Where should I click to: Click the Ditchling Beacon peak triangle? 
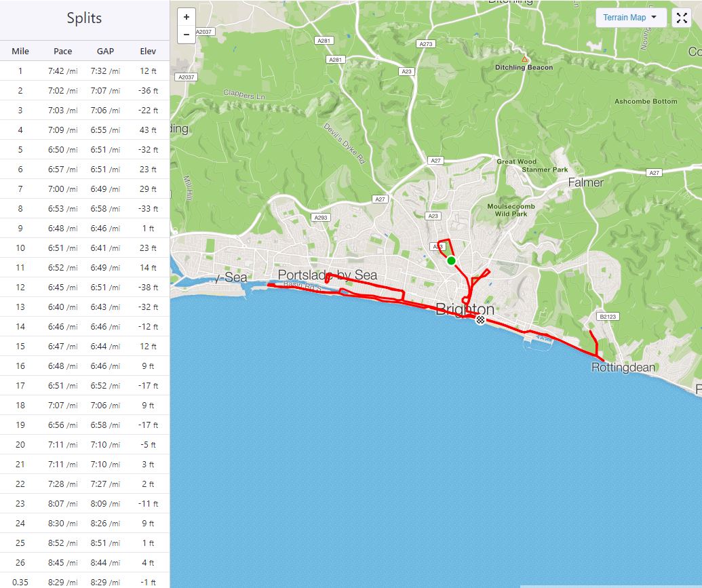(x=524, y=59)
